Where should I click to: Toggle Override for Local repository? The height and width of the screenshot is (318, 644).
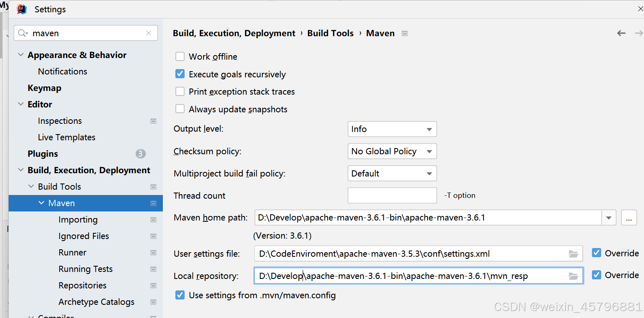596,275
